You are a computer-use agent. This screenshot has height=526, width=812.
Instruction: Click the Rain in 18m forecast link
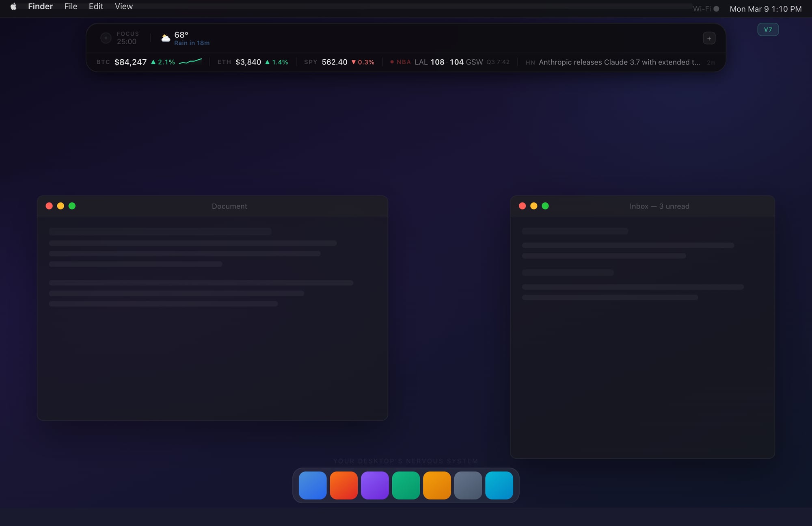192,42
